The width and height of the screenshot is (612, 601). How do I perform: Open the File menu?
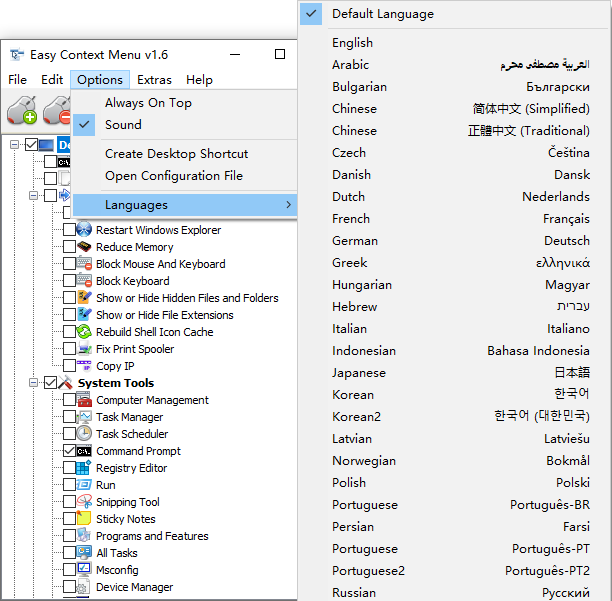(x=18, y=80)
